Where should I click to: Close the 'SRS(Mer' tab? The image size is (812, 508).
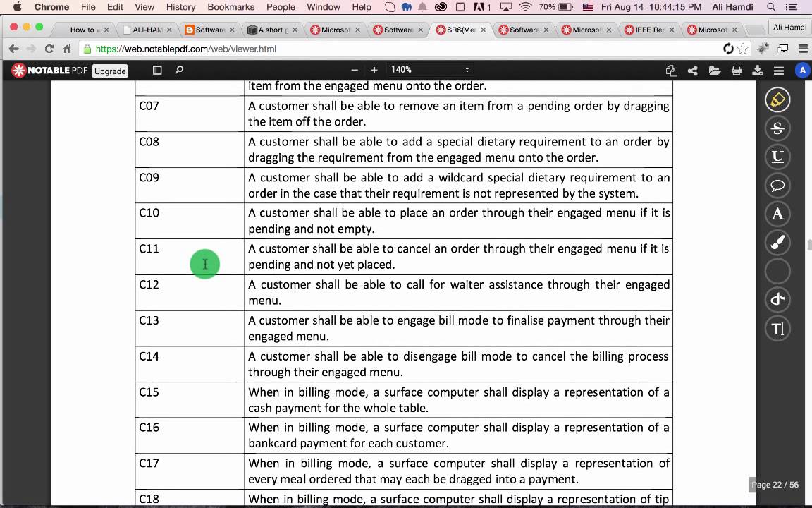pos(483,30)
